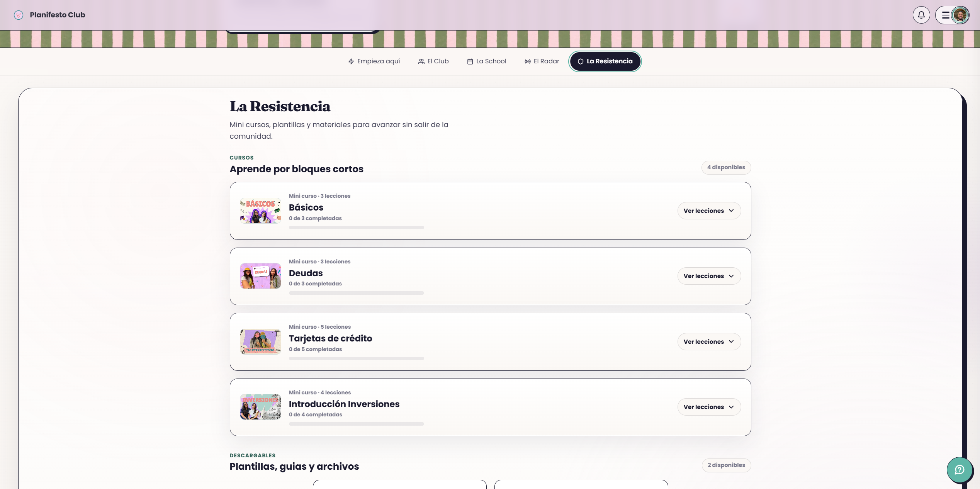The image size is (980, 489).
Task: Click the hexagon icon in La Resistencia tab
Action: (x=581, y=61)
